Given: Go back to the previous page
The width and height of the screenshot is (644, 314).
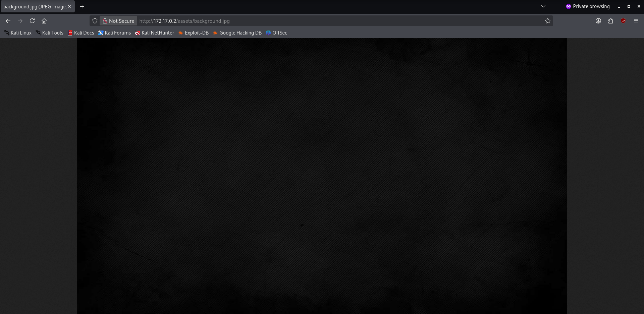Looking at the screenshot, I should point(8,21).
